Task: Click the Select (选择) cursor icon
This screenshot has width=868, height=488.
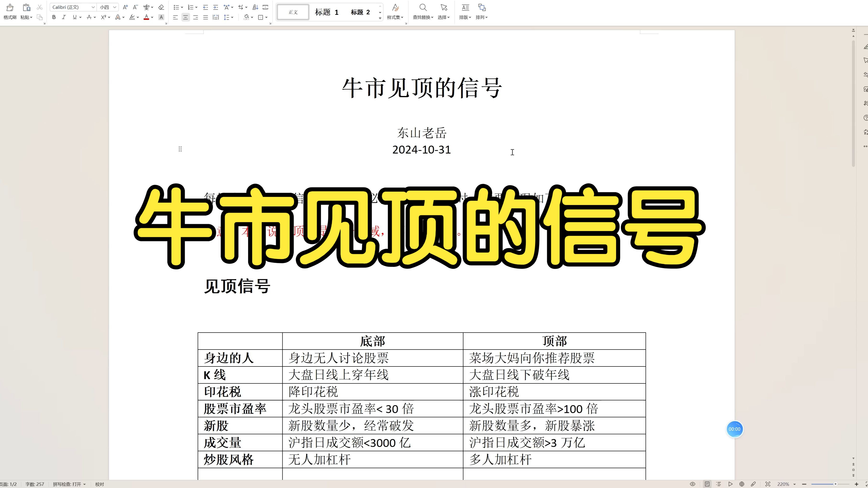Action: pyautogui.click(x=444, y=7)
